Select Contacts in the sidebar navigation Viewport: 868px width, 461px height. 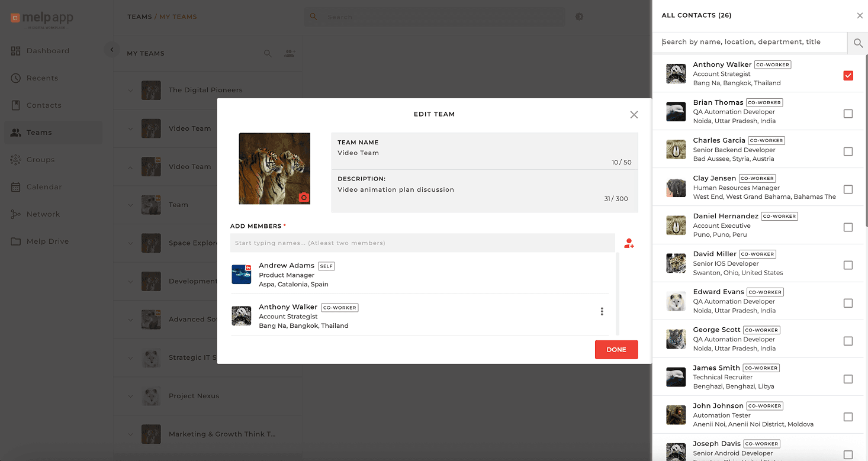point(44,105)
